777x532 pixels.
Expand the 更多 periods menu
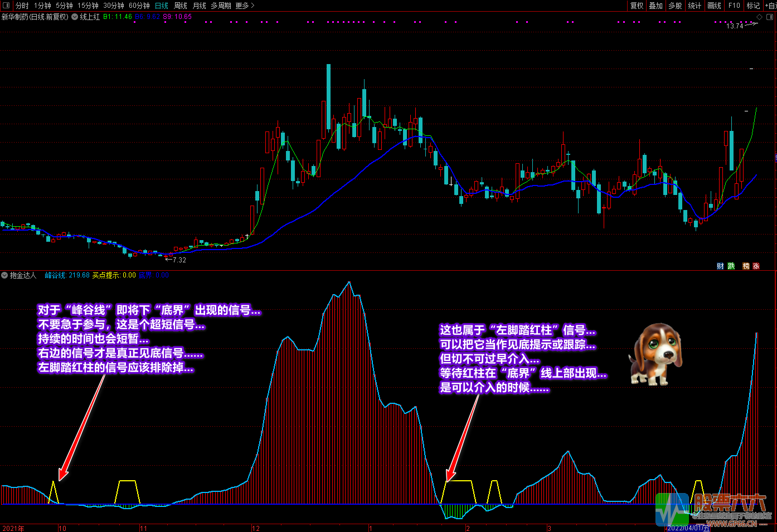coord(245,6)
